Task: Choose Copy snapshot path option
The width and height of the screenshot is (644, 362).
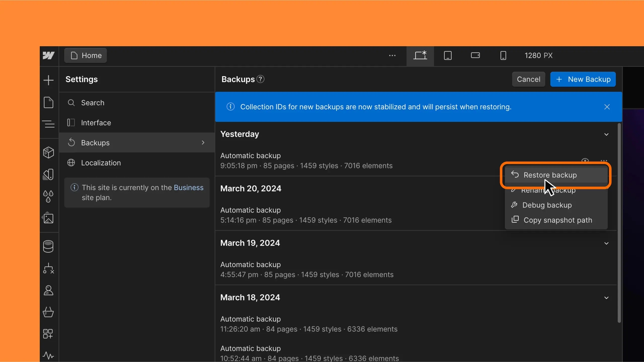Action: point(557,220)
